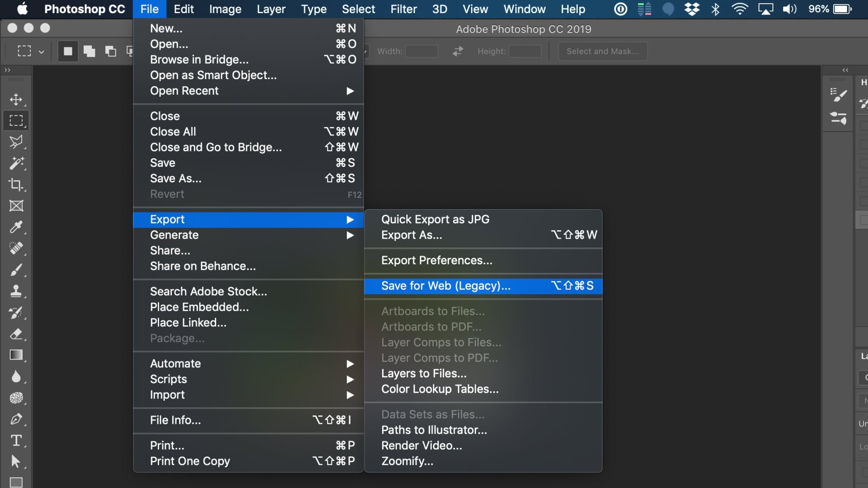The height and width of the screenshot is (488, 868).
Task: Choose Save for Web (Legacy)
Action: pyautogui.click(x=445, y=286)
